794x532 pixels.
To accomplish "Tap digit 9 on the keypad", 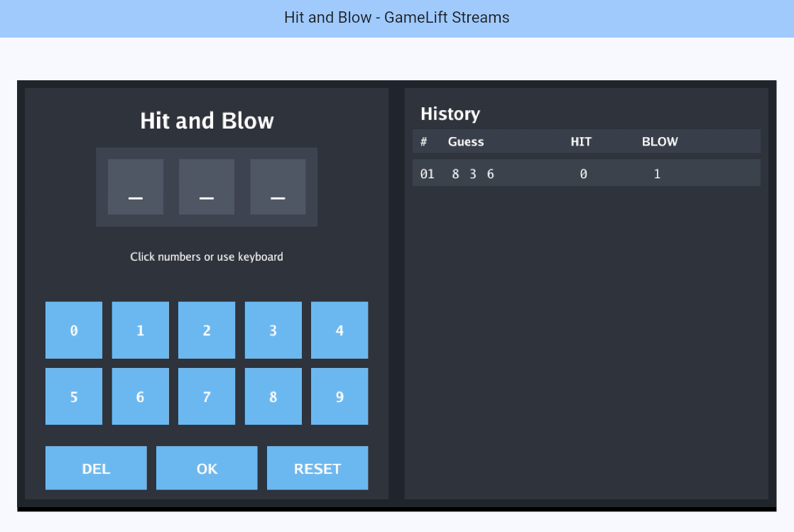I will (339, 396).
